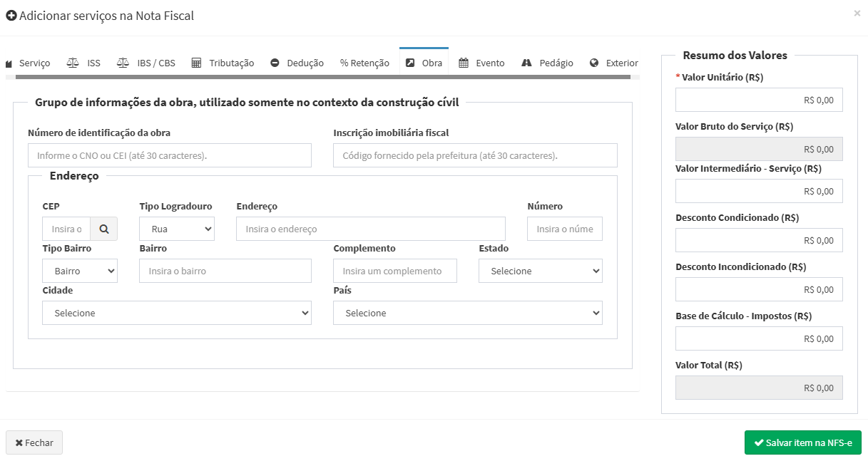Click the globe icon of Exterior tab

594,63
